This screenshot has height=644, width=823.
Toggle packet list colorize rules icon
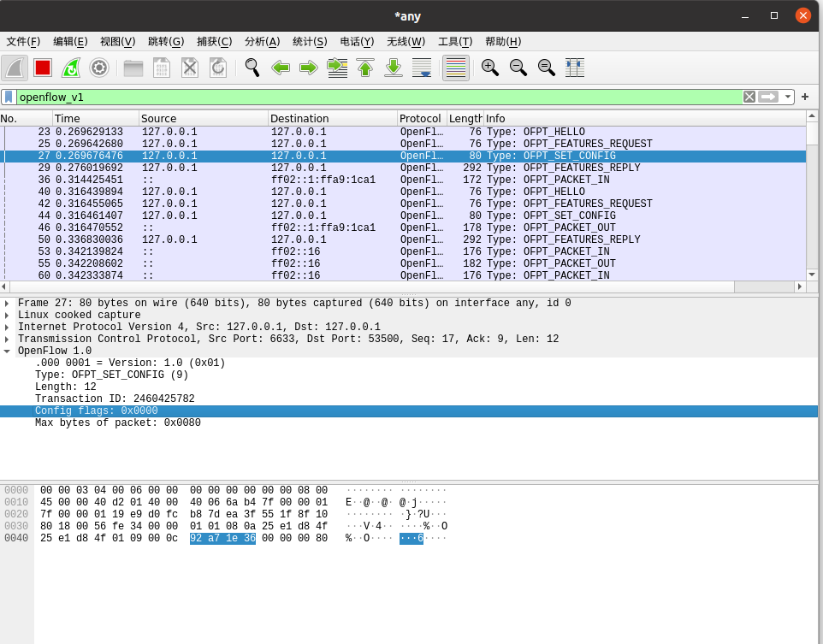[x=456, y=68]
